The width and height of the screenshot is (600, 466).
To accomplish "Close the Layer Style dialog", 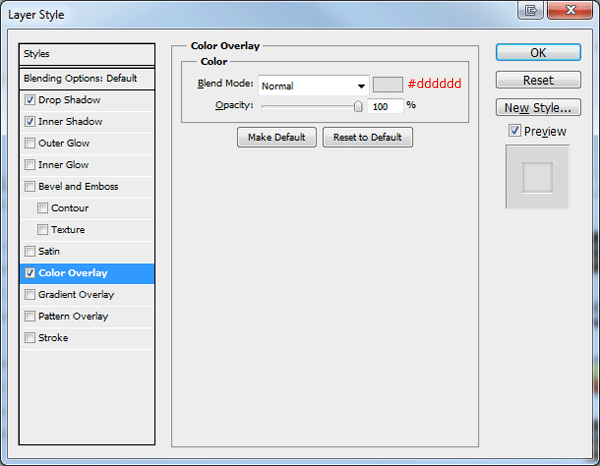I will [570, 10].
